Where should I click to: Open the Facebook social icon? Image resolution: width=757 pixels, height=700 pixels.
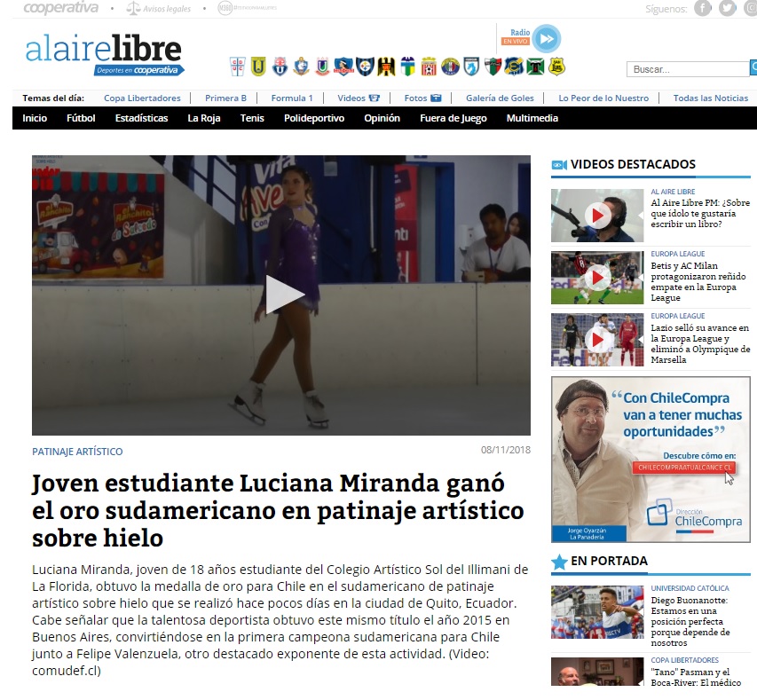tap(702, 9)
